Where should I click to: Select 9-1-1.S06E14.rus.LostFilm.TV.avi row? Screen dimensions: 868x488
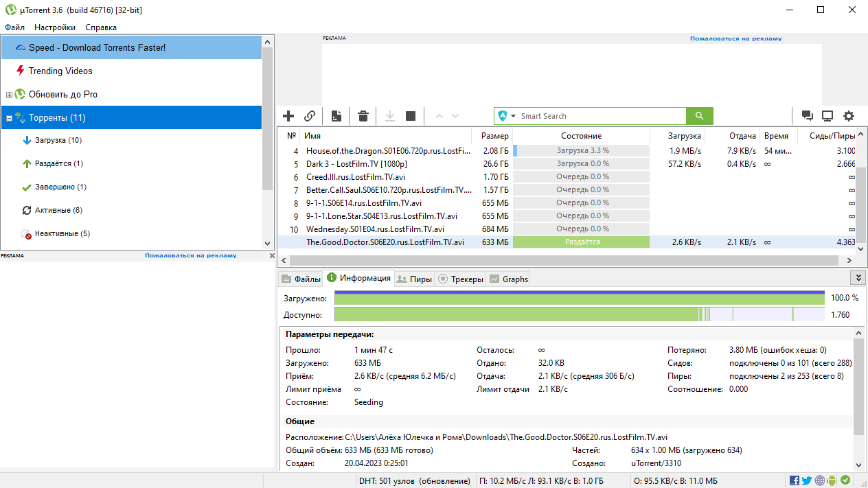[x=567, y=202]
